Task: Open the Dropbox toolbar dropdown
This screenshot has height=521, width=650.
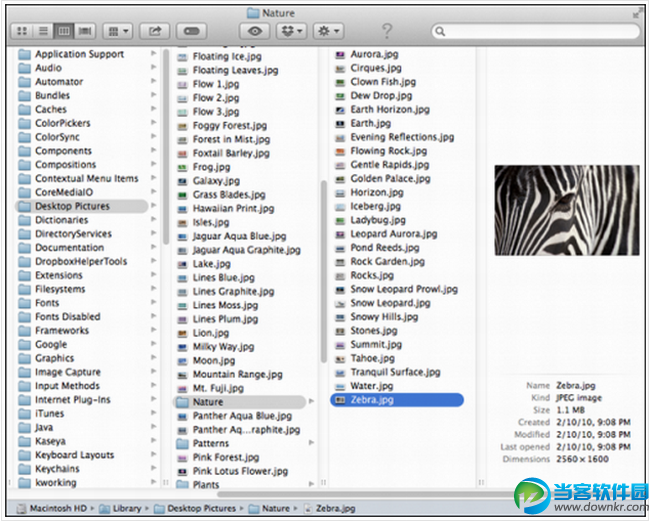Action: (291, 31)
